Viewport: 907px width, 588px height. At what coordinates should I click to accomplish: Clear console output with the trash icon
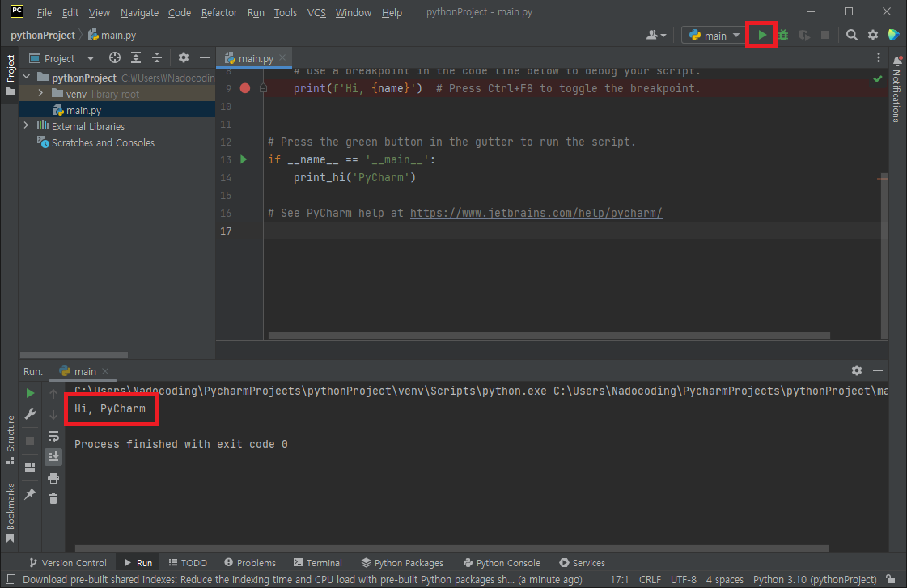tap(53, 499)
